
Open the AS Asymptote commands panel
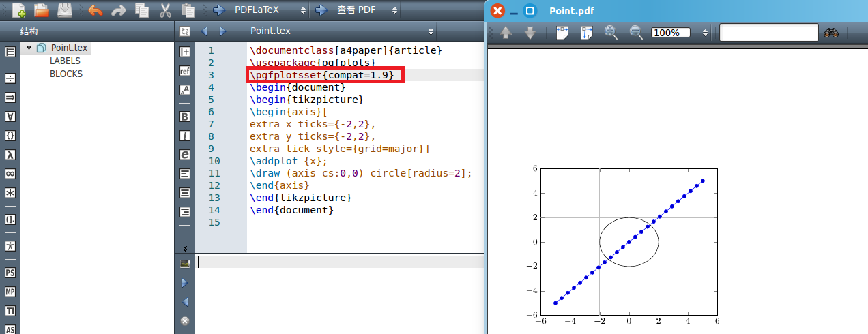point(10,329)
